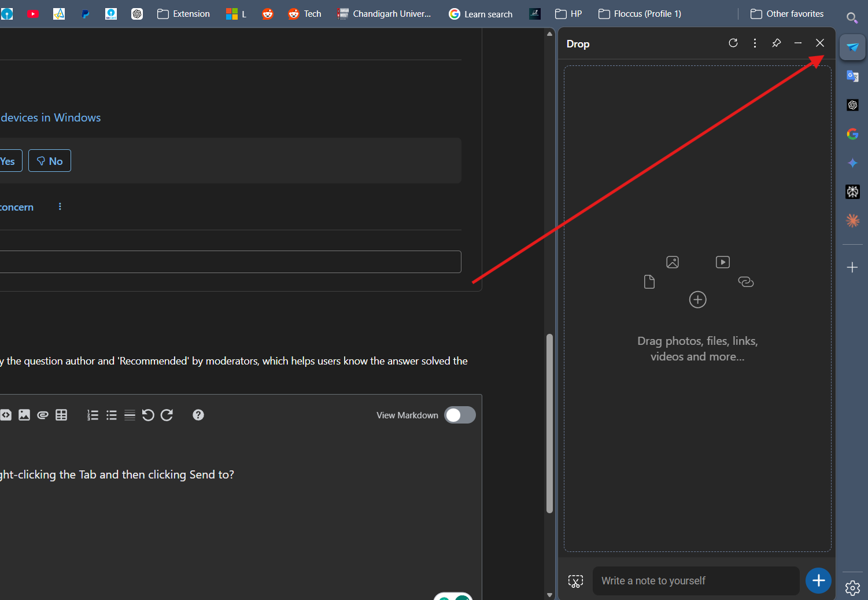
Task: Open the ChatGPT bookmark in favorites bar
Action: tap(137, 14)
